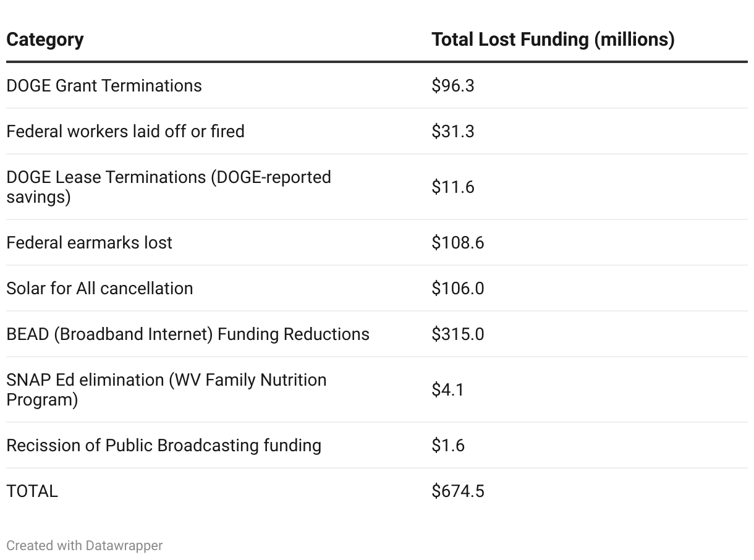Click the $4.1 funding value
Image resolution: width=754 pixels, height=560 pixels.
447,389
